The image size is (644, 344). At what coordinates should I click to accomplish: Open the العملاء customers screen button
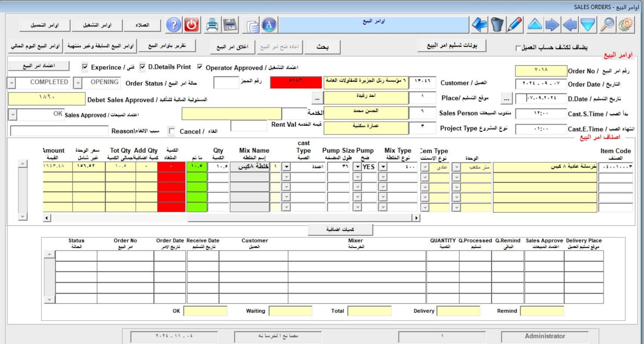[x=142, y=25]
